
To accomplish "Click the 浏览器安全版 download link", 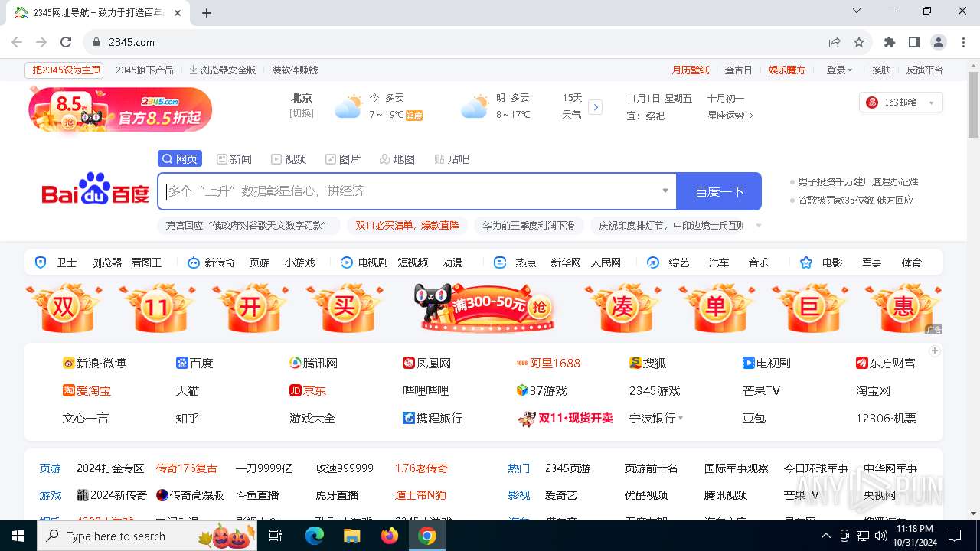I will (x=222, y=70).
